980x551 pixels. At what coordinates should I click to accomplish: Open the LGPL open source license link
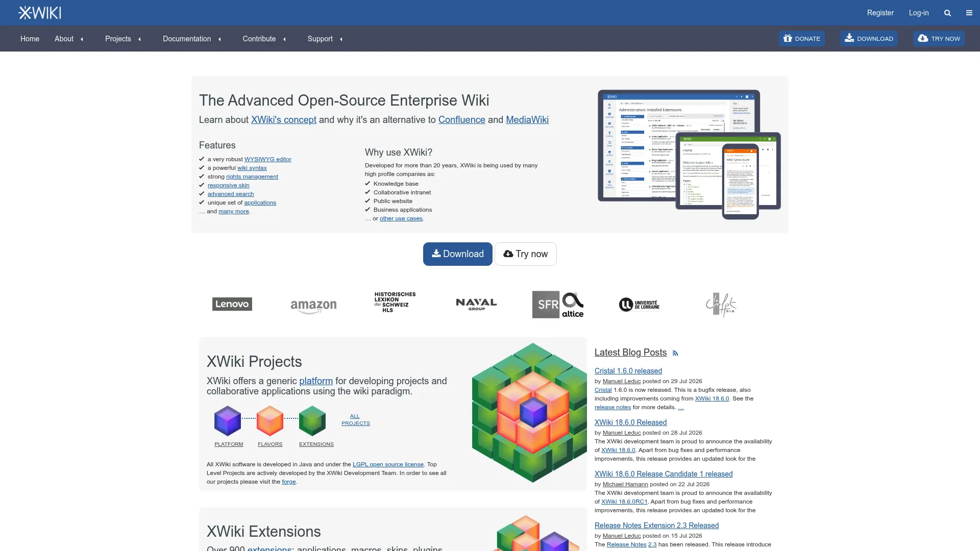tap(388, 464)
